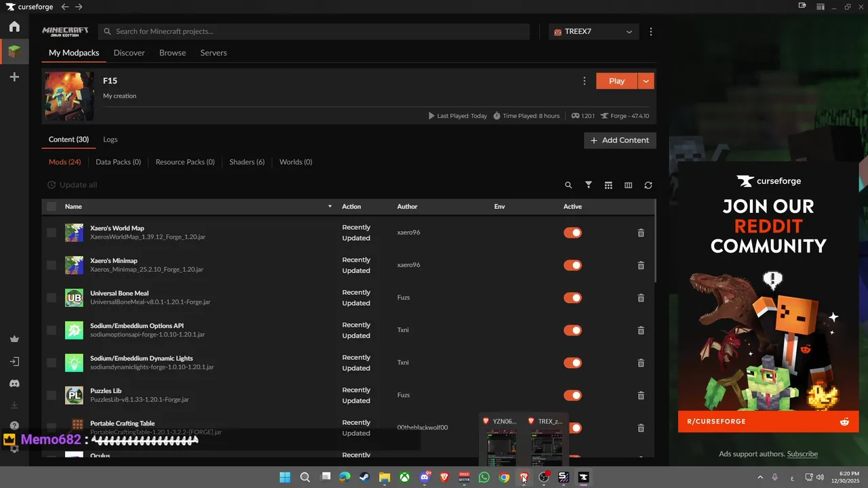Viewport: 868px width, 488px height.
Task: Open the Servers tab
Action: coord(214,53)
